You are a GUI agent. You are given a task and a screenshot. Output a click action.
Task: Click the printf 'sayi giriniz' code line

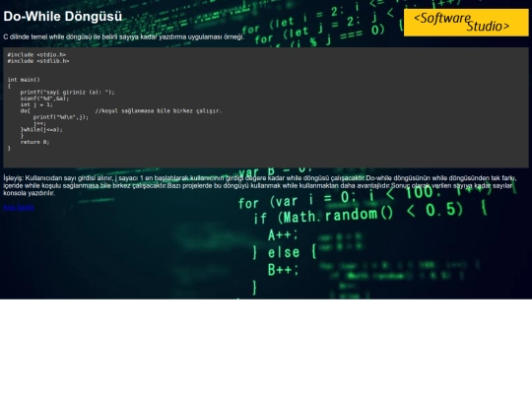pyautogui.click(x=67, y=93)
